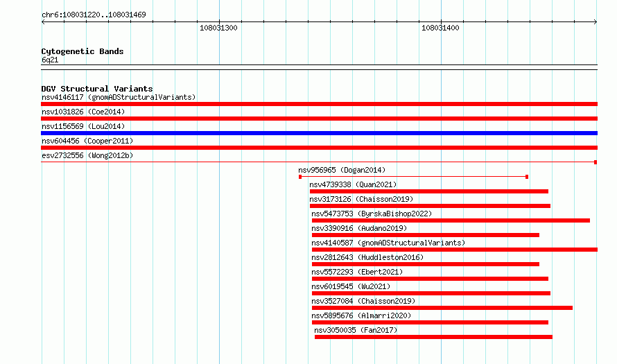This screenshot has height=364, width=617.
Task: Open the nsv1156569 (Lou2014) variant label
Action: click(x=83, y=126)
